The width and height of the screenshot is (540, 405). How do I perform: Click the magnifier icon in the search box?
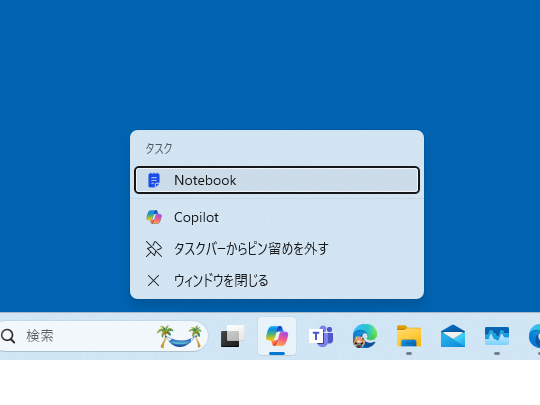[x=8, y=336]
